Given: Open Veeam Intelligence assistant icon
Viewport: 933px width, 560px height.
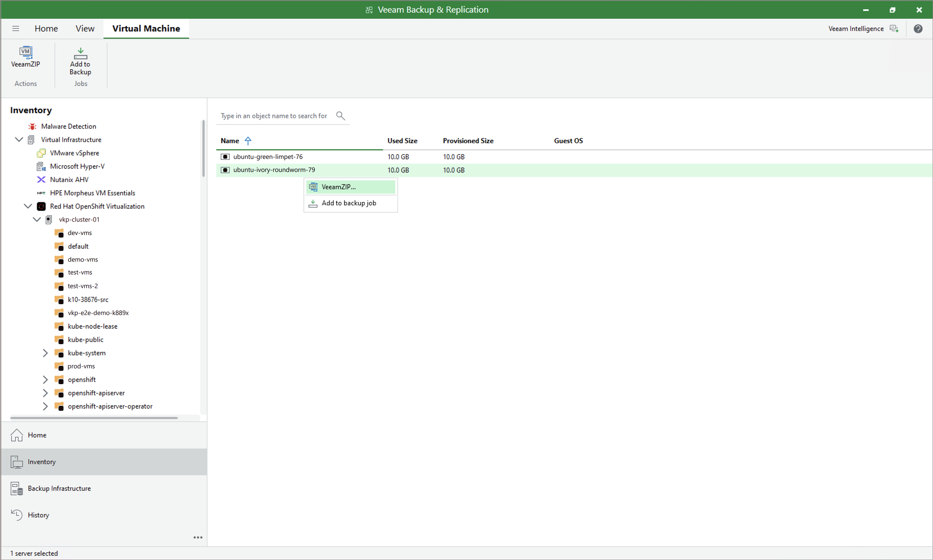Looking at the screenshot, I should point(894,29).
